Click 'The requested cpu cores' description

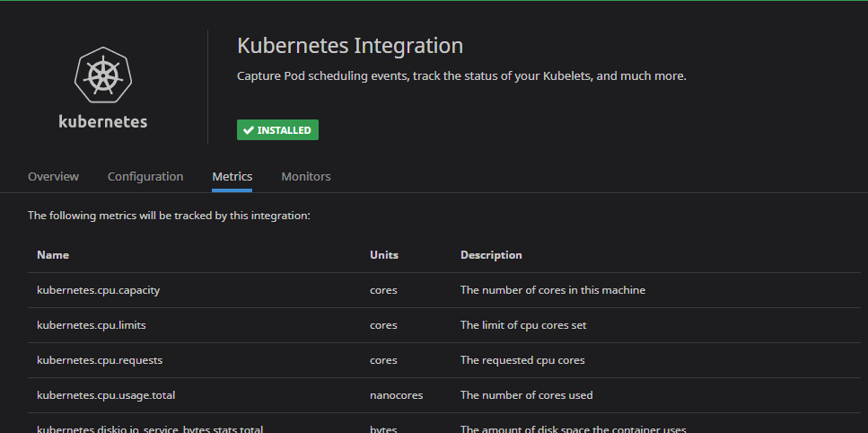click(522, 360)
